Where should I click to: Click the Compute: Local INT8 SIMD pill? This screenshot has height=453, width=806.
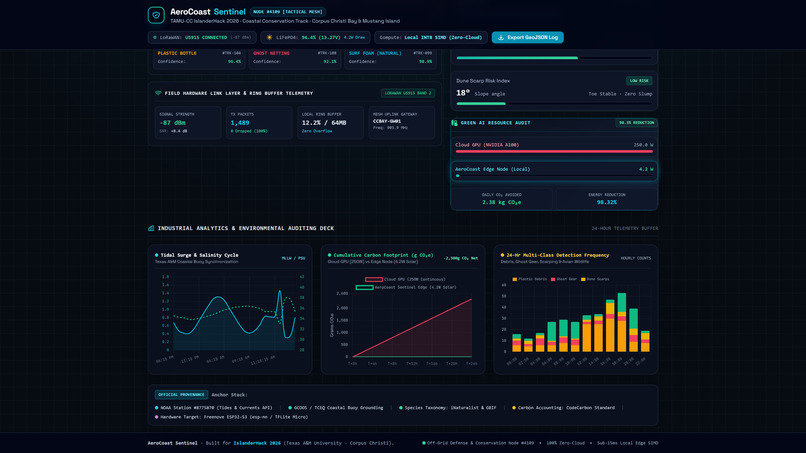pyautogui.click(x=431, y=38)
